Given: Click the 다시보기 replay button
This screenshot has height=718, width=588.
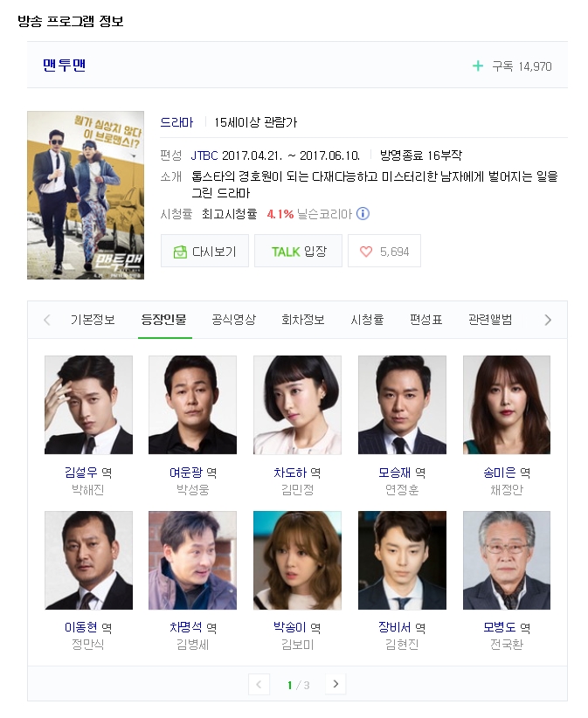Looking at the screenshot, I should coord(204,251).
